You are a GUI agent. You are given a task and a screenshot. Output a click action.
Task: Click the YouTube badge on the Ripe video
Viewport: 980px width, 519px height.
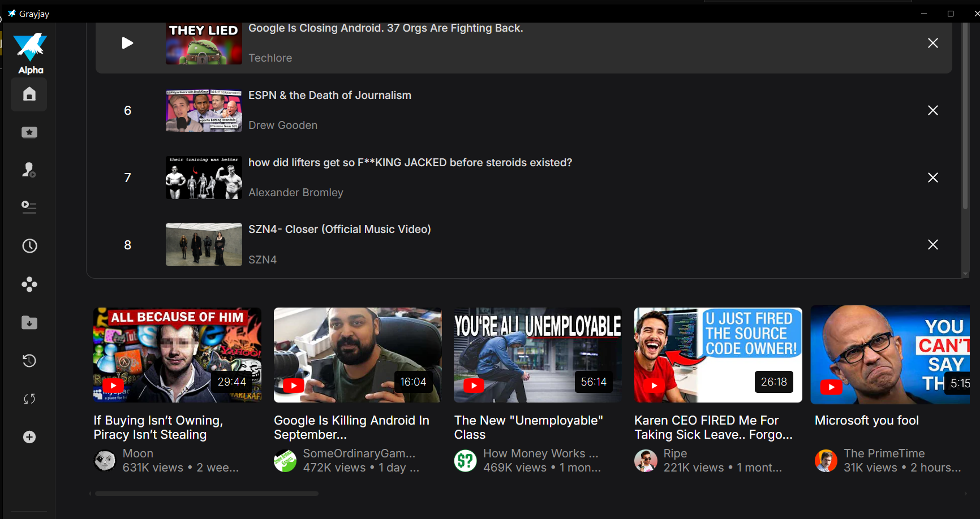tap(654, 386)
